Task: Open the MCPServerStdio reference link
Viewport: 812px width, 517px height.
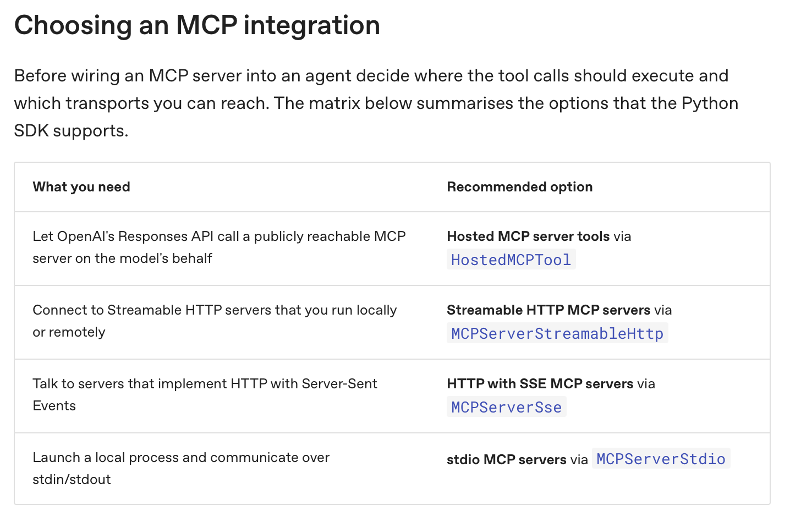Action: (x=661, y=459)
